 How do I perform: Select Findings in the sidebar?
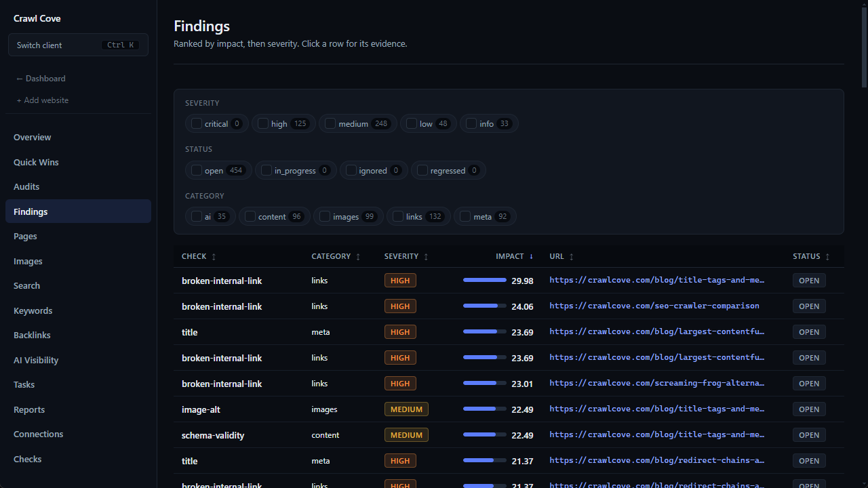tap(78, 211)
